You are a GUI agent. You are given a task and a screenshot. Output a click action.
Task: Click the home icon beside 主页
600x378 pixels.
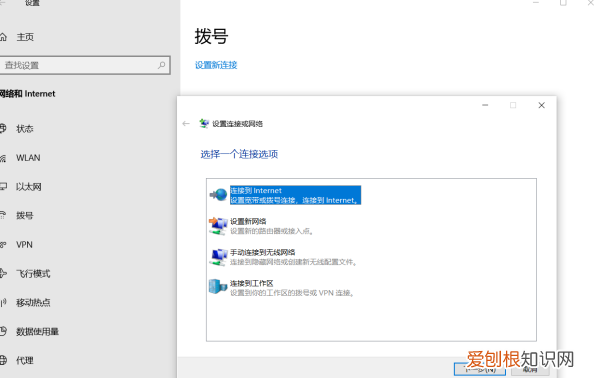click(3, 37)
